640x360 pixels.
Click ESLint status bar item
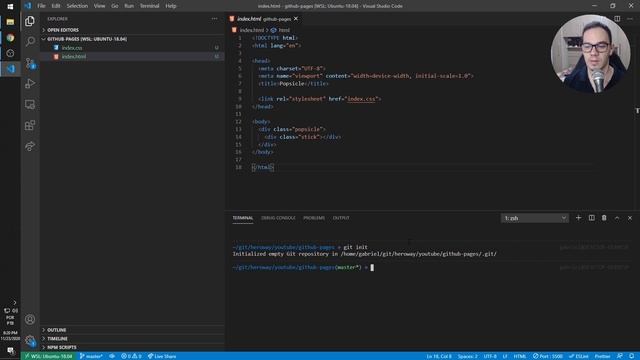[579, 356]
